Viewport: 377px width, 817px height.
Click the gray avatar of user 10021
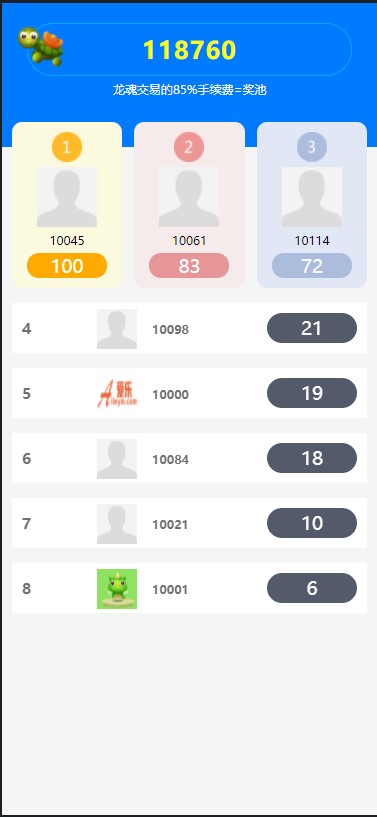coord(117,524)
